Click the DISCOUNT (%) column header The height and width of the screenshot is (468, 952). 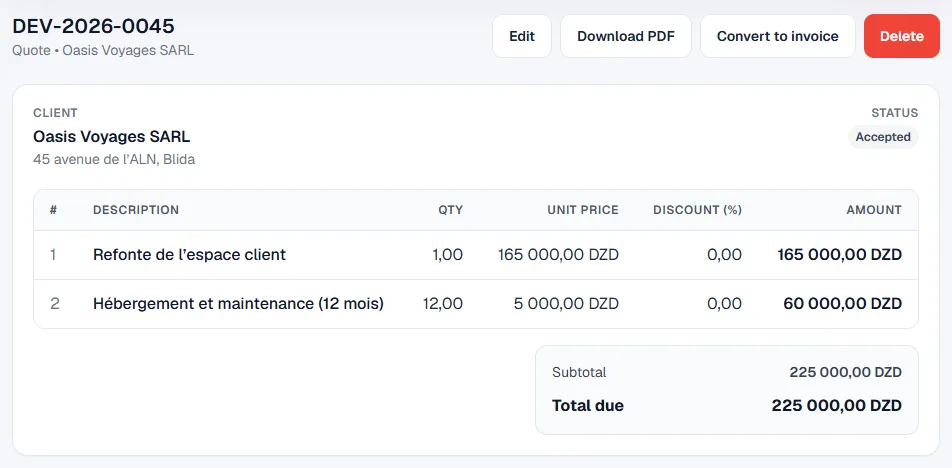(698, 210)
